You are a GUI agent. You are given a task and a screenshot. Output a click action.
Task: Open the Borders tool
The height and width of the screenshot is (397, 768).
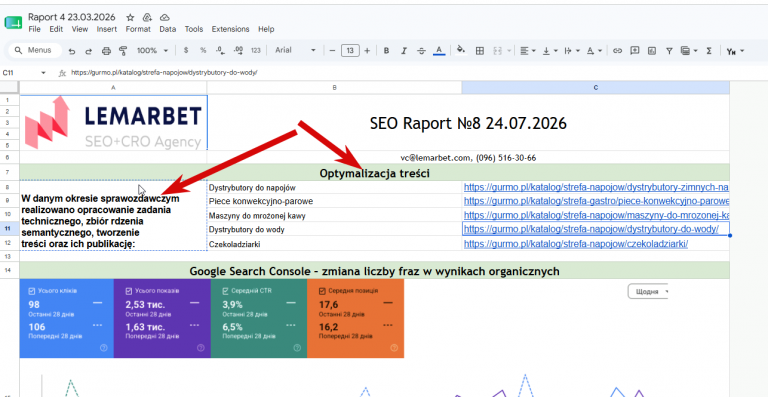480,50
